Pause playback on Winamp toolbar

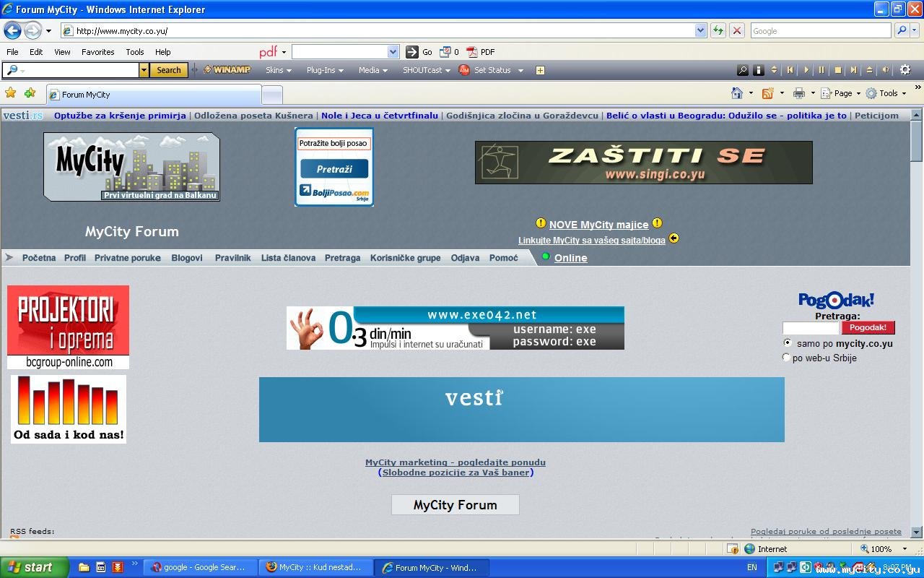click(821, 70)
